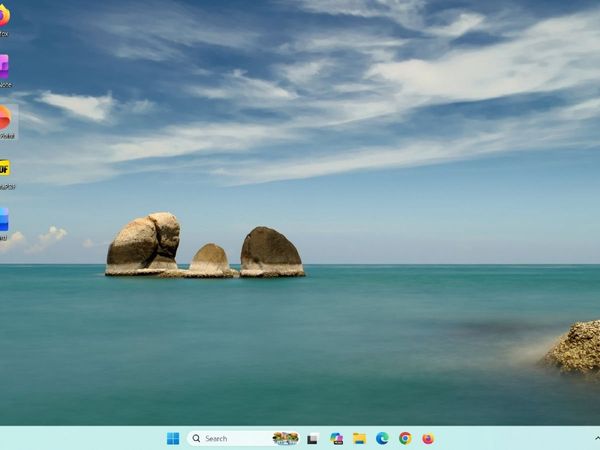Image resolution: width=600 pixels, height=450 pixels.
Task: Open File Explorer from the taskbar
Action: [359, 439]
